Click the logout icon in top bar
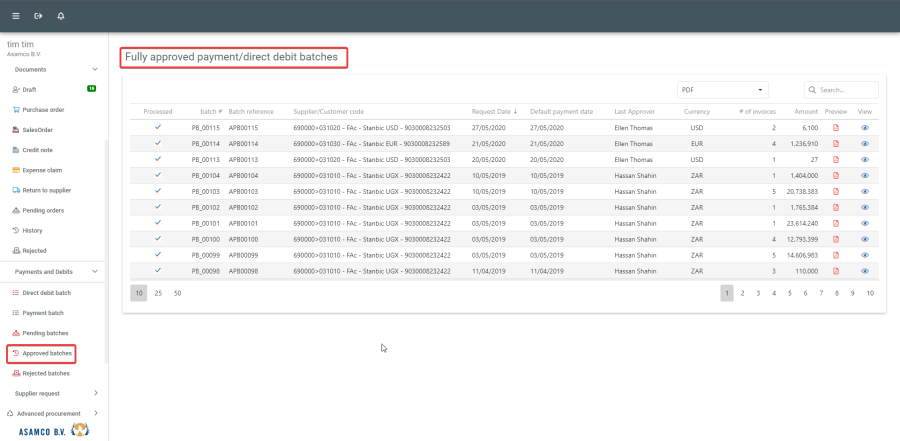Viewport: 900px width, 441px height. pyautogui.click(x=38, y=16)
